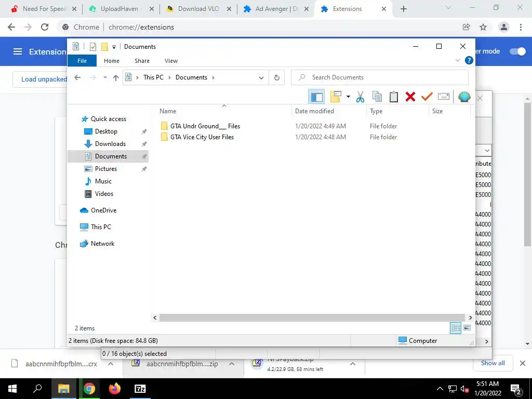Switch to details view in status bar
Image resolution: width=532 pixels, height=399 pixels.
pyautogui.click(x=456, y=328)
